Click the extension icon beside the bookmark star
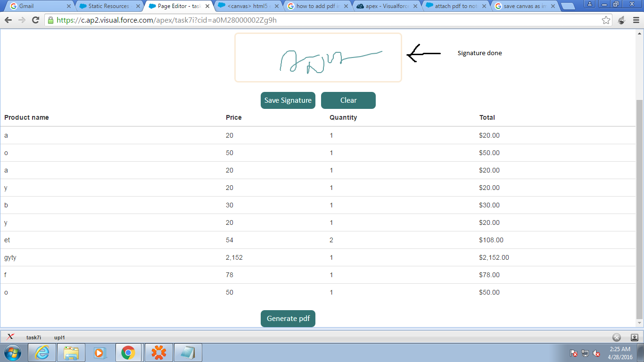The width and height of the screenshot is (644, 362). click(621, 20)
